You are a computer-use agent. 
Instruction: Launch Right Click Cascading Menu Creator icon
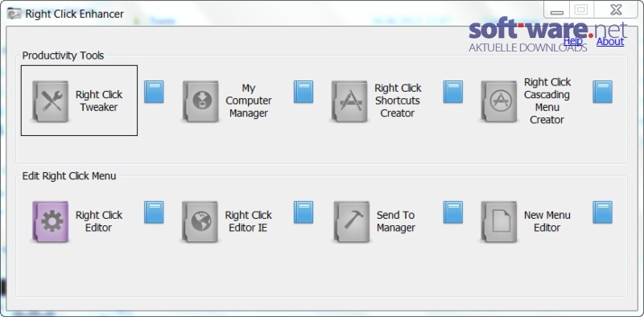pos(499,101)
